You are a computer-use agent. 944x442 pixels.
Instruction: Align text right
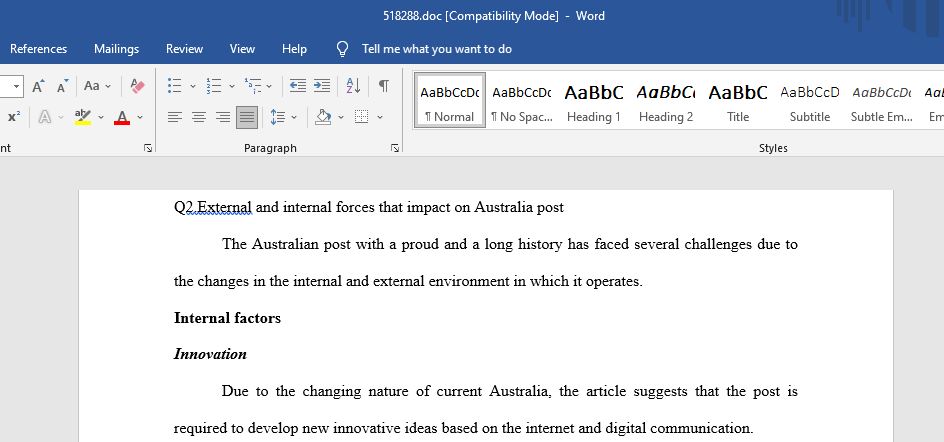click(223, 117)
